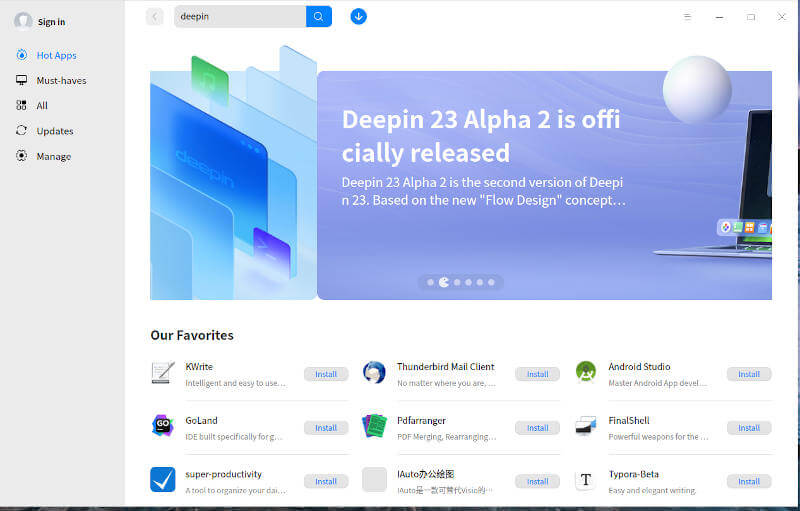Click the KWrite app icon
800x511 pixels.
click(163, 373)
